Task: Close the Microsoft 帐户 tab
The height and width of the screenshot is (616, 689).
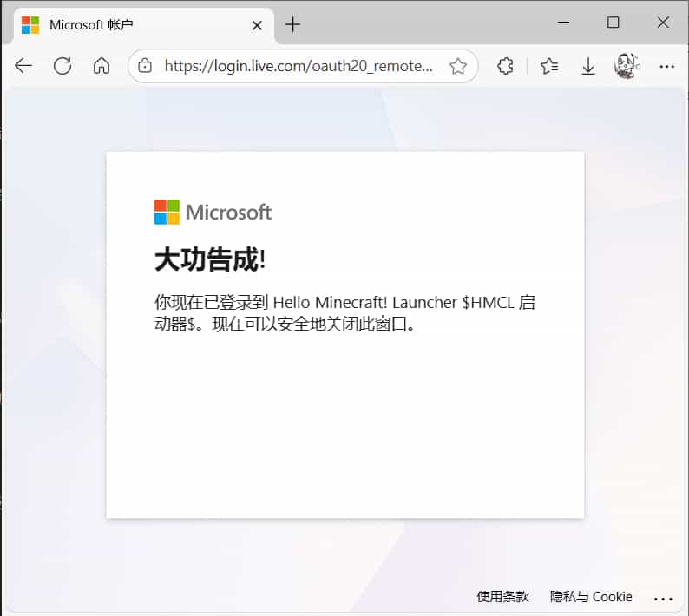Action: point(257,25)
